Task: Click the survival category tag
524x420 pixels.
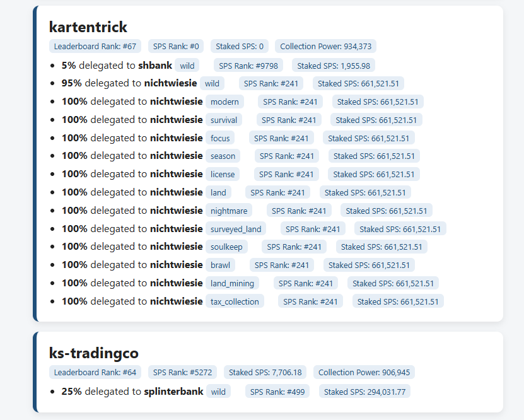Action: [x=224, y=120]
